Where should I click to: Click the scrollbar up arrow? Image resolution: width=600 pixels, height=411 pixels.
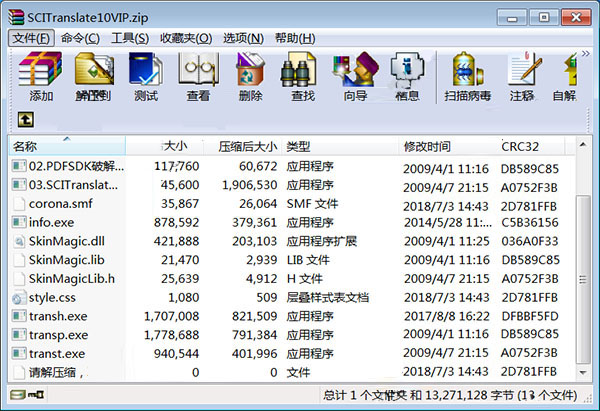tap(583, 145)
